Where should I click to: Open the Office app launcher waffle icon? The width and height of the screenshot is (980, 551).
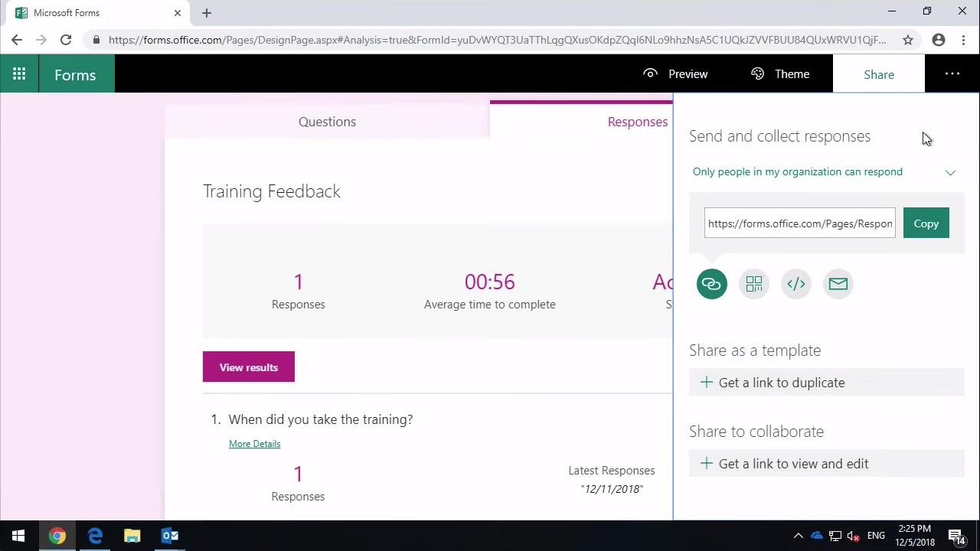19,74
